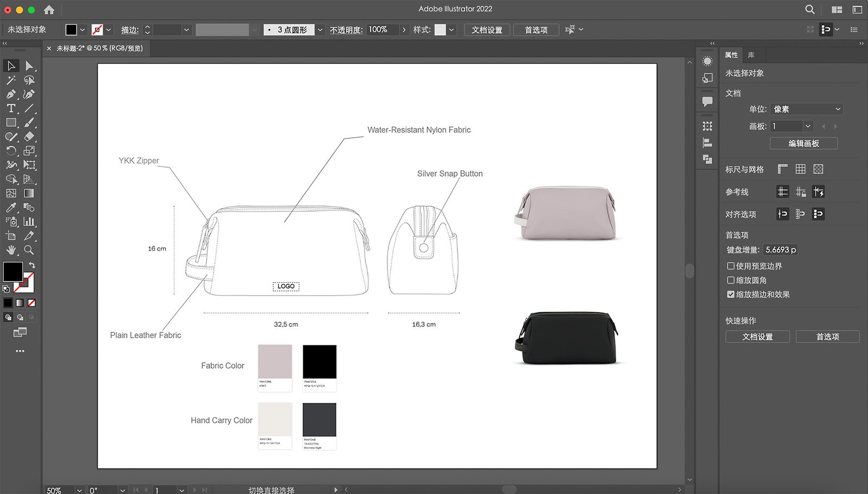Select the Zoom tool

(x=29, y=250)
